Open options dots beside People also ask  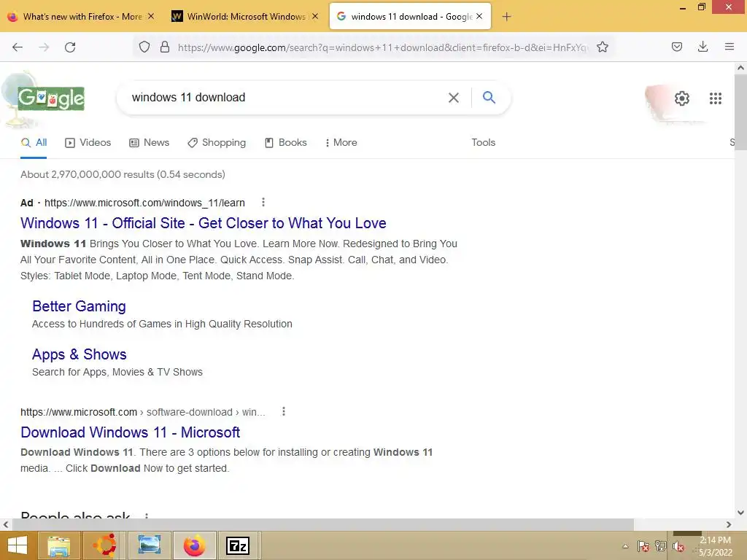tap(146, 516)
